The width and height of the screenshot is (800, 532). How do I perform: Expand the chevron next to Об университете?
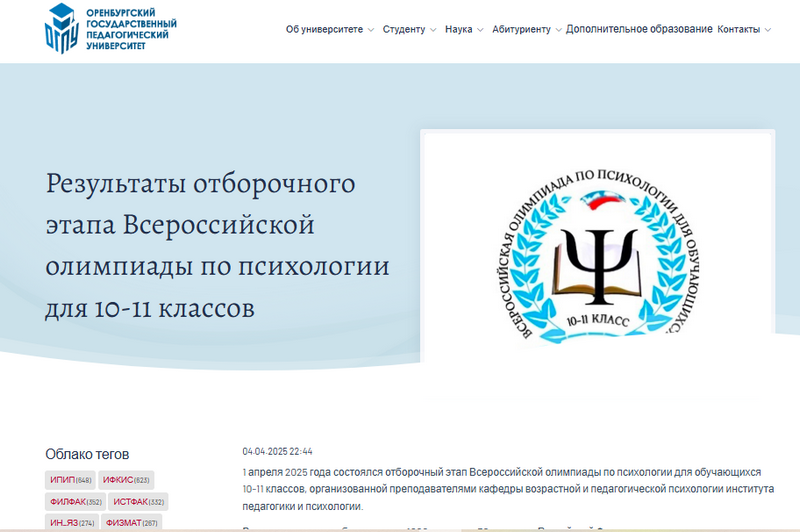(371, 30)
